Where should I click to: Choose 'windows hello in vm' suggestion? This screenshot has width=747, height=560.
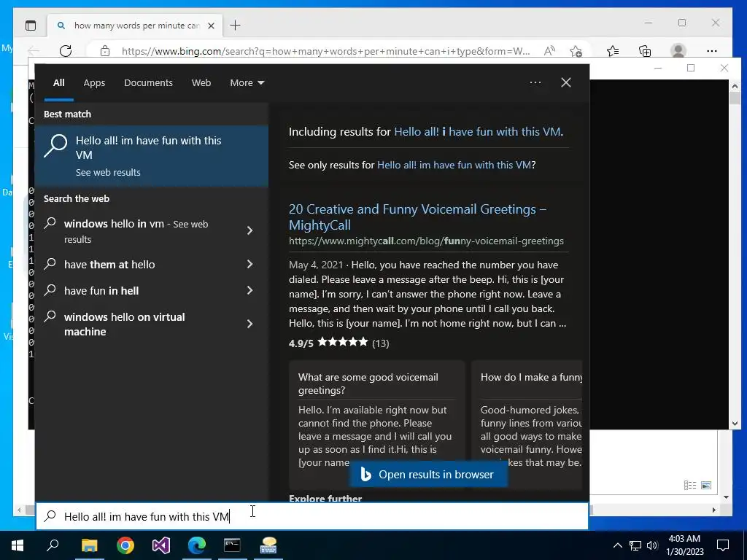pos(136,231)
